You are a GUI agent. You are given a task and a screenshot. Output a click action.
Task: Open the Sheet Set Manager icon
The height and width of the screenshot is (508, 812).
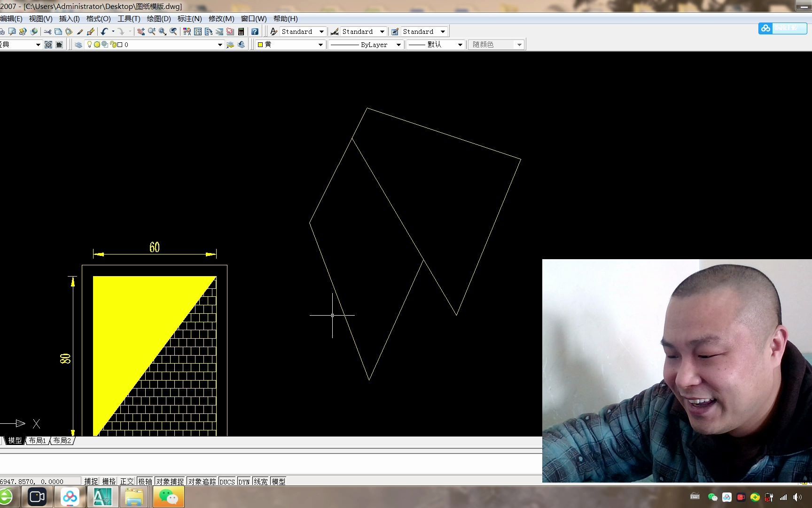219,32
